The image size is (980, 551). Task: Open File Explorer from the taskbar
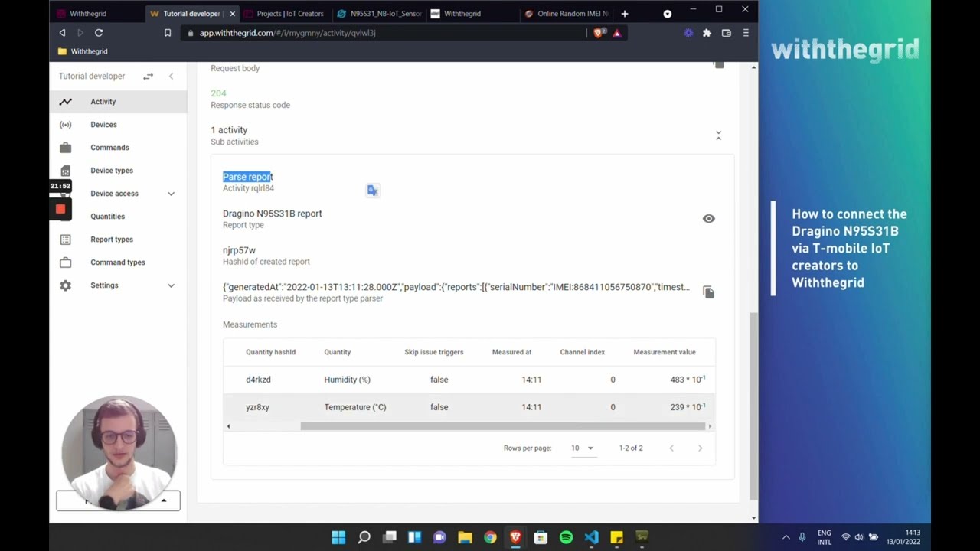pyautogui.click(x=465, y=537)
